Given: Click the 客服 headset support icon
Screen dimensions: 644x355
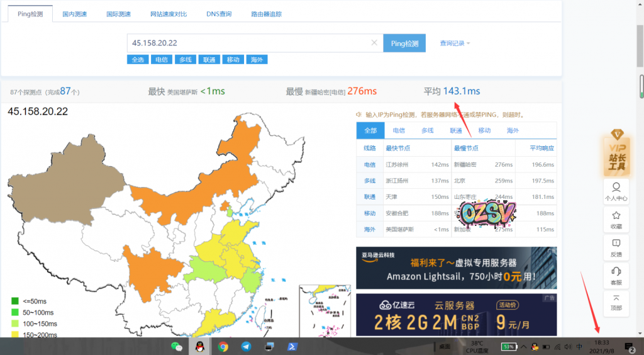Looking at the screenshot, I should click(x=616, y=274).
